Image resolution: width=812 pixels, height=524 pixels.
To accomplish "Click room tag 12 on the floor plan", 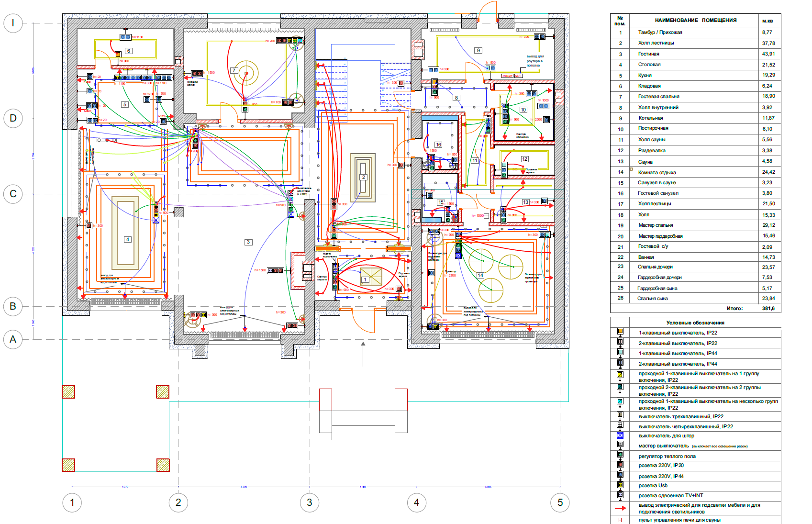I will (525, 159).
